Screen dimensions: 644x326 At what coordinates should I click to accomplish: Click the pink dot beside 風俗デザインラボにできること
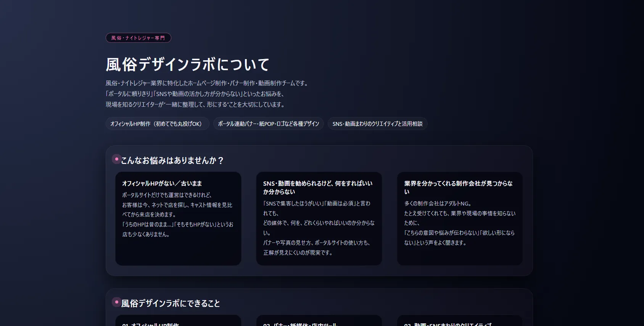(116, 302)
